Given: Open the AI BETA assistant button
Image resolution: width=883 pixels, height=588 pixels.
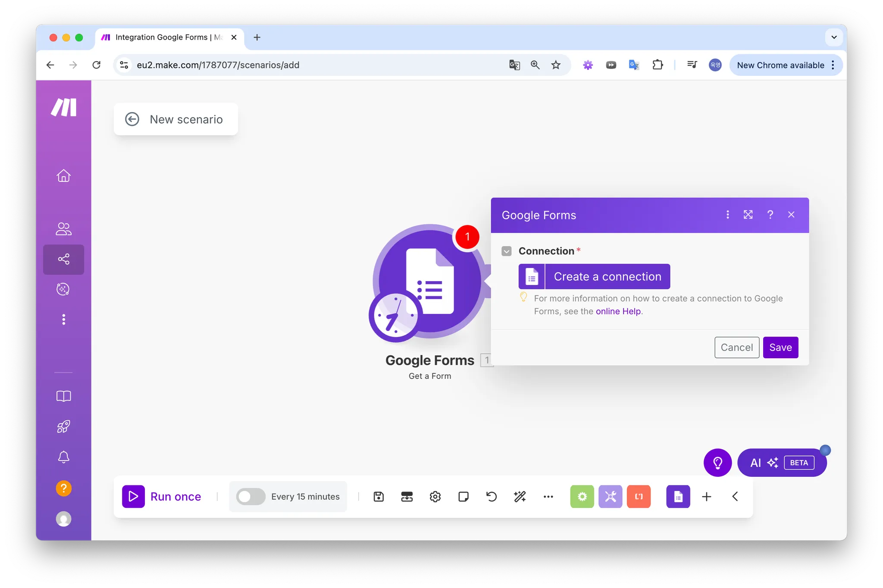Looking at the screenshot, I should pos(782,463).
